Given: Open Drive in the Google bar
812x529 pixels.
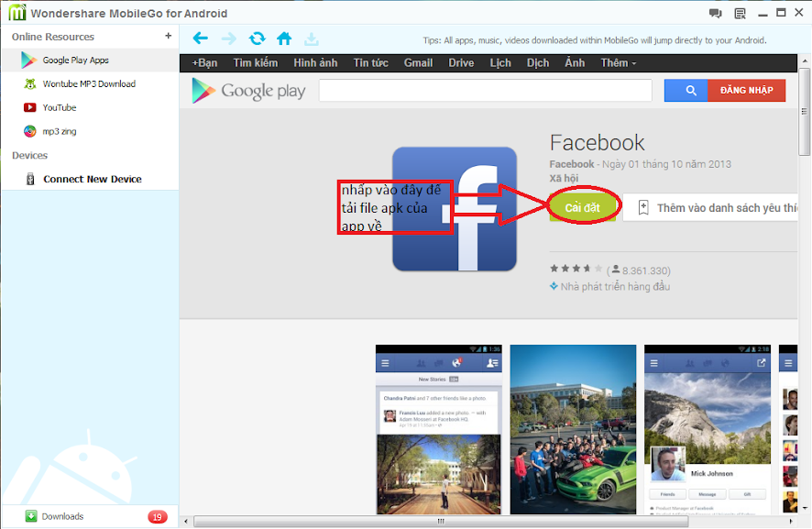Looking at the screenshot, I should pos(461,63).
